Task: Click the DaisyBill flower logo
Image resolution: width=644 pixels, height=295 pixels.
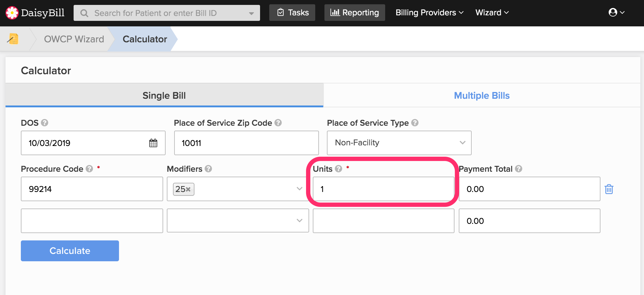Action: 12,13
